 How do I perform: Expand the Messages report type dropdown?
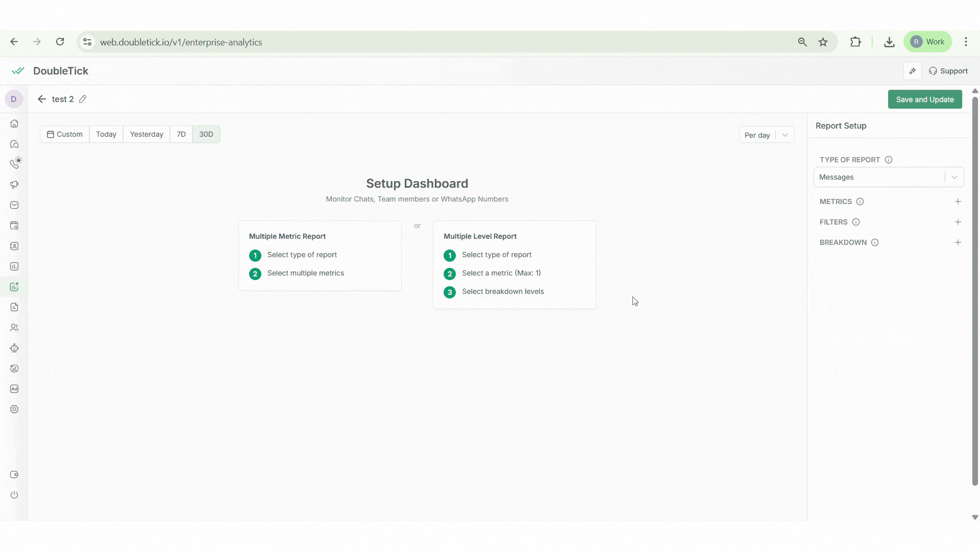(x=888, y=177)
